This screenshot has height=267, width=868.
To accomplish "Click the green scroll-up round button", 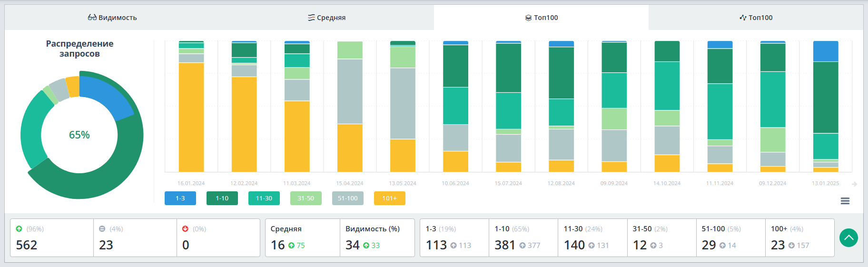I will click(x=848, y=237).
